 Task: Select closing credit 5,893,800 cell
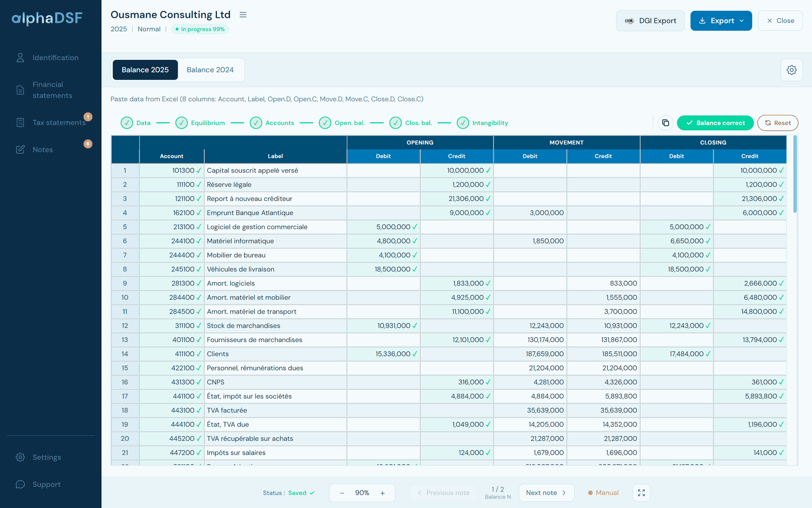(x=750, y=396)
